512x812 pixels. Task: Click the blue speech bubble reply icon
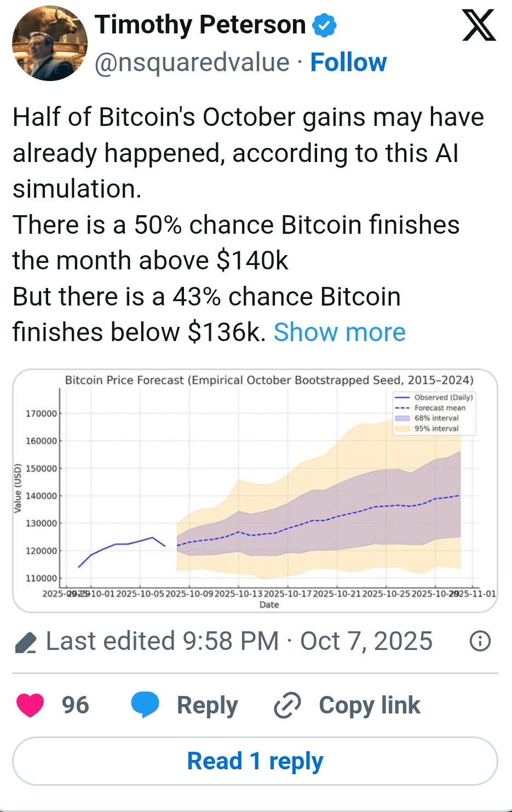[x=145, y=705]
